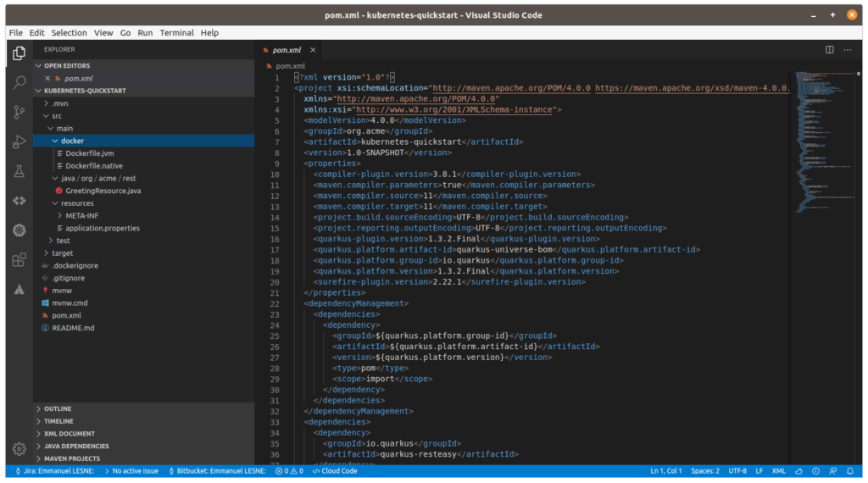The height and width of the screenshot is (483, 868).
Task: Open the Explorer view in the activity bar
Action: [x=19, y=53]
